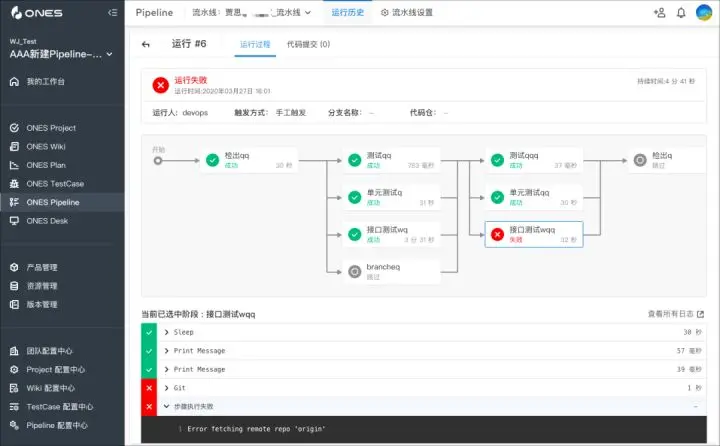Open ONES TestCase in sidebar

coord(62,184)
